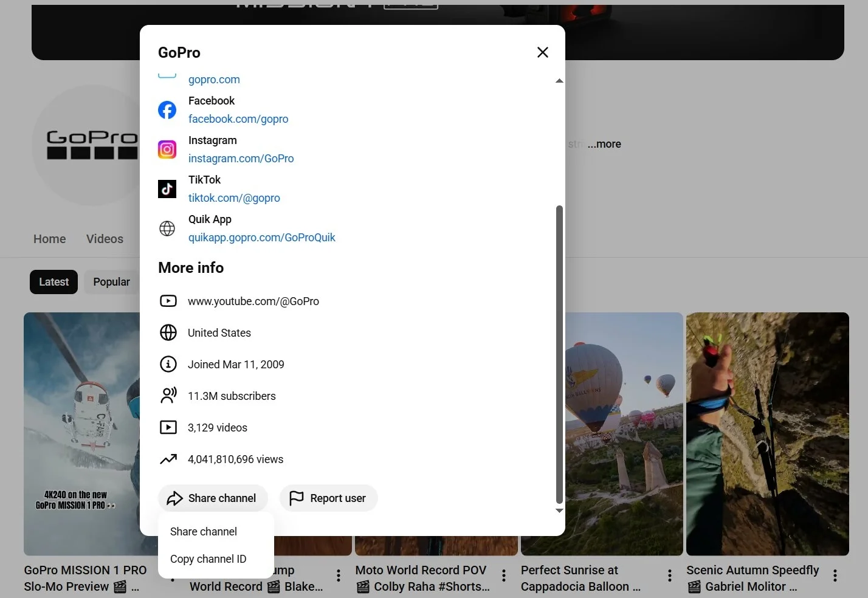Click the GoPro dialog title
868x598 pixels.
(179, 53)
